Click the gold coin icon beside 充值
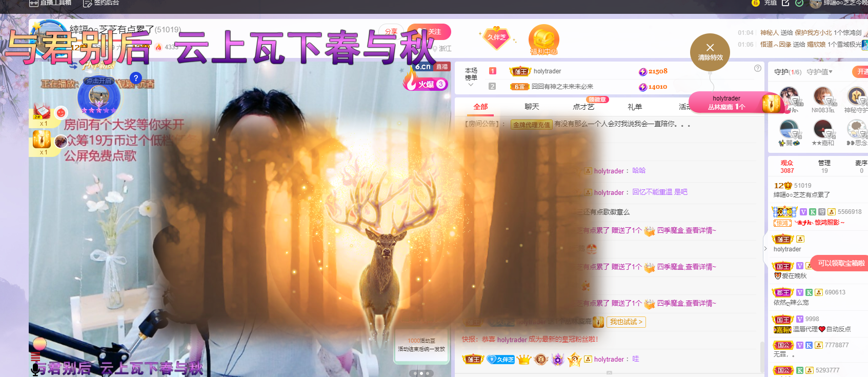This screenshot has width=868, height=377. click(x=755, y=3)
